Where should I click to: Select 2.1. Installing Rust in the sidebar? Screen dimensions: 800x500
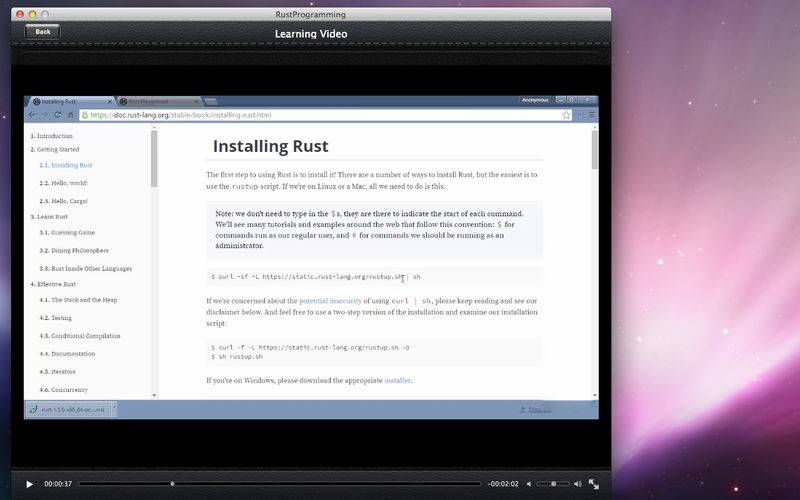66,165
